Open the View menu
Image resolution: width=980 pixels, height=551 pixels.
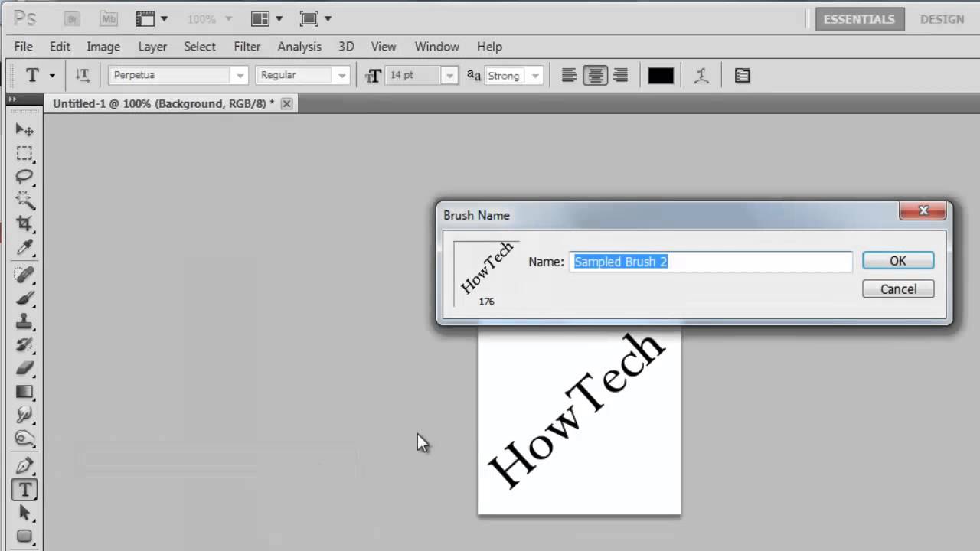point(384,47)
